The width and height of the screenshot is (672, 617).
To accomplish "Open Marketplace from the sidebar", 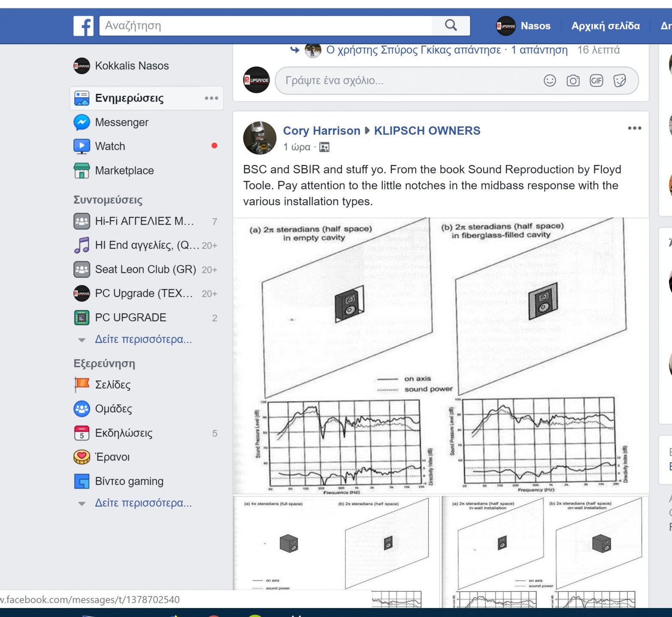I will (x=124, y=171).
